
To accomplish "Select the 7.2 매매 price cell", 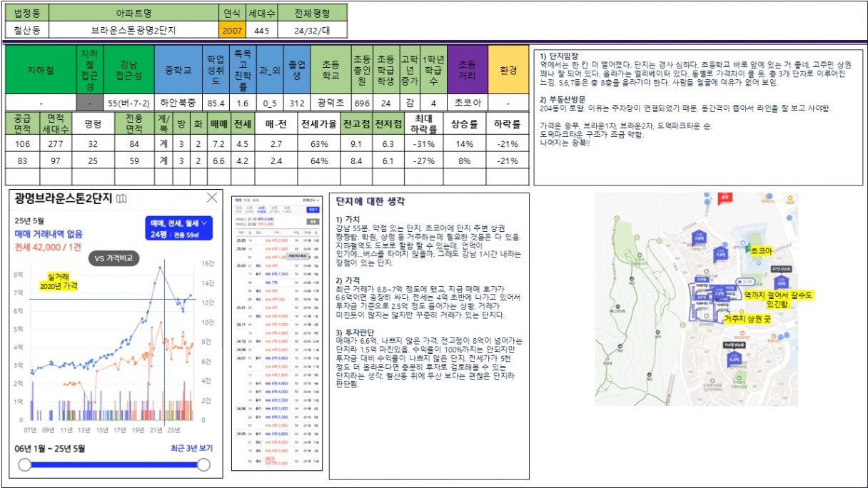I will [218, 144].
